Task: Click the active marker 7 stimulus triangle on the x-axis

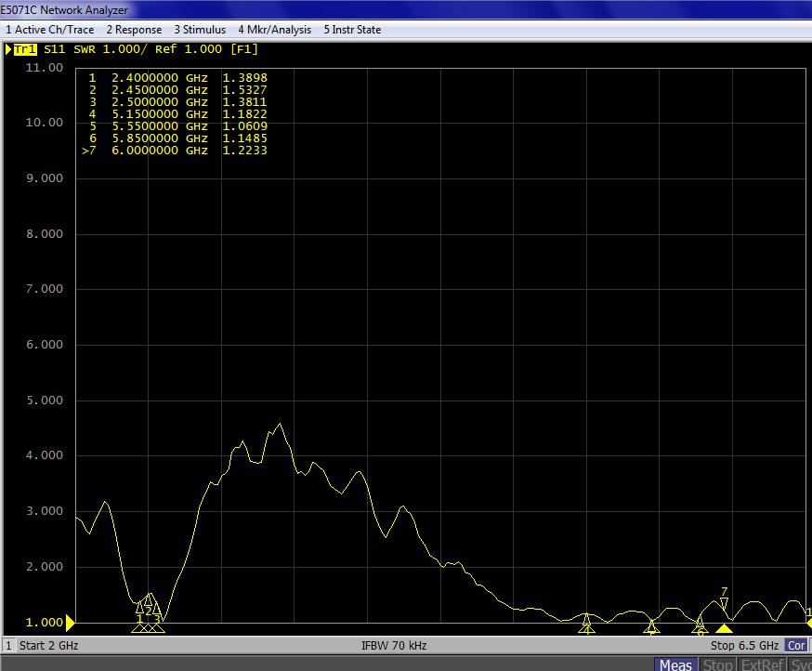Action: [724, 628]
